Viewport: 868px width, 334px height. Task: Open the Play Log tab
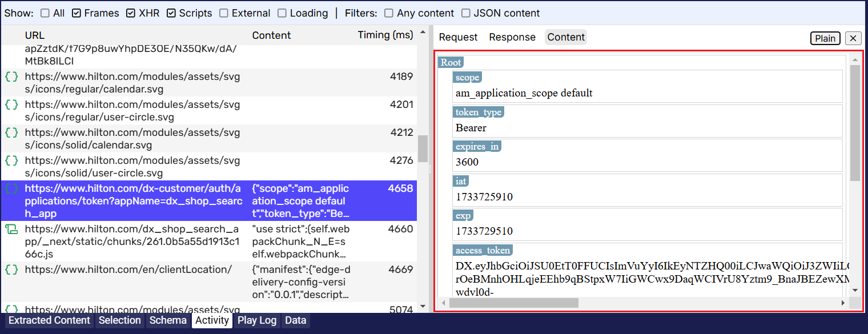256,320
